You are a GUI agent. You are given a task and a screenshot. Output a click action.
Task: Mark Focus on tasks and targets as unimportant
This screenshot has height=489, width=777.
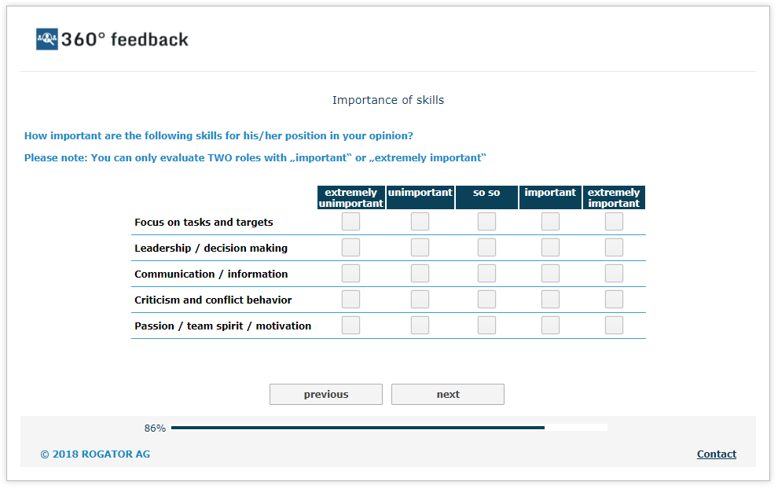pyautogui.click(x=420, y=222)
